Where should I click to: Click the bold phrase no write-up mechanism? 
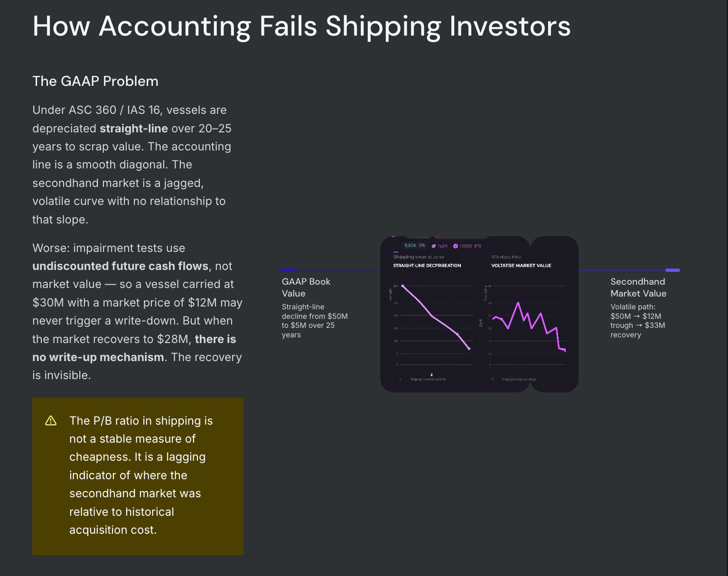(98, 357)
